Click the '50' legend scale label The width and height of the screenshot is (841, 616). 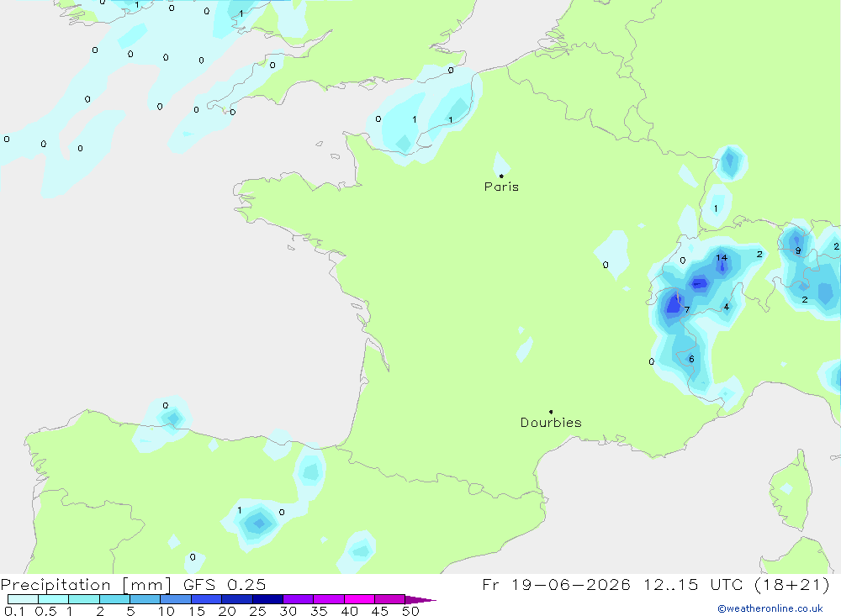(410, 611)
